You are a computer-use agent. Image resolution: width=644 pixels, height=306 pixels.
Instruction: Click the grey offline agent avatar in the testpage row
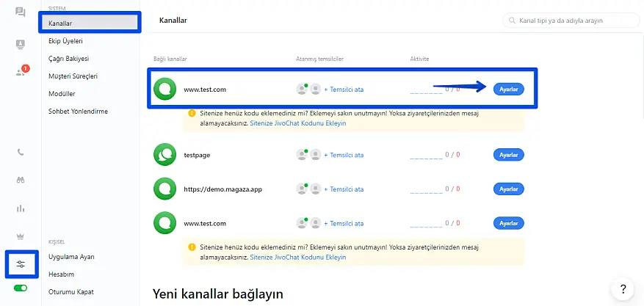[x=316, y=155]
